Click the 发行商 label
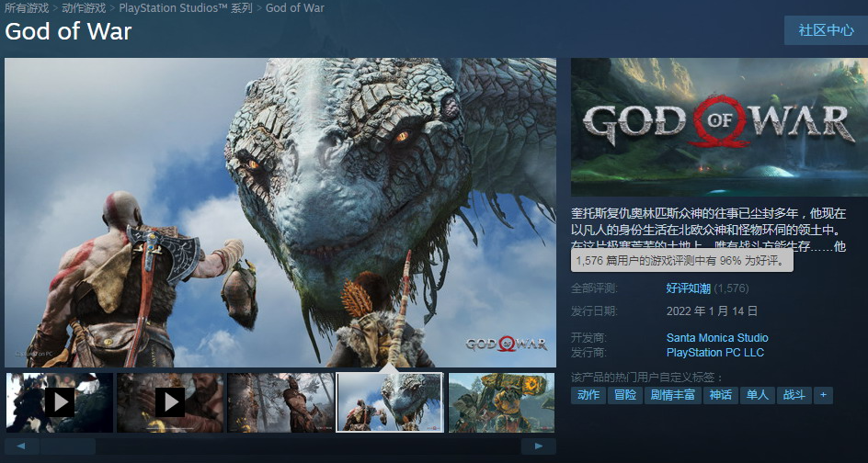The width and height of the screenshot is (868, 463). (x=589, y=353)
